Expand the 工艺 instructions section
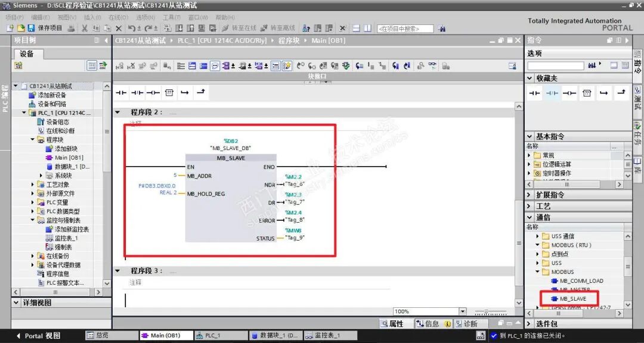Image resolution: width=644 pixels, height=343 pixels. 529,206
